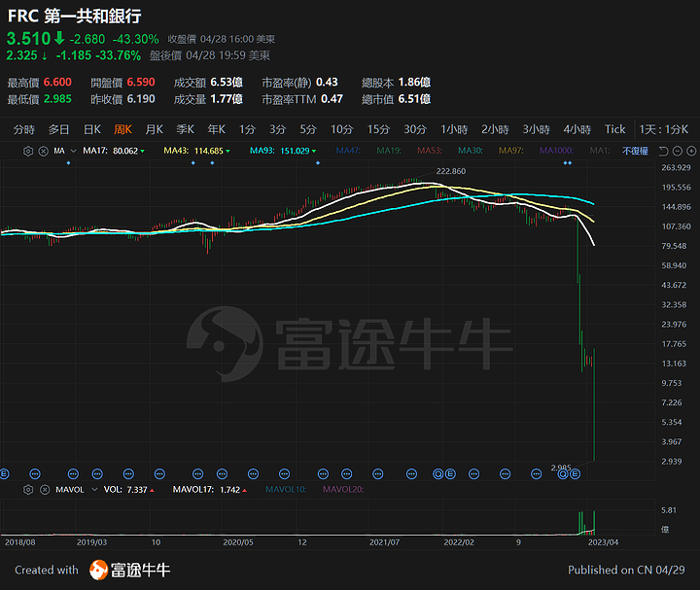The width and height of the screenshot is (700, 590).
Task: Open the Q event marker near 2022/02
Action: coord(438,474)
